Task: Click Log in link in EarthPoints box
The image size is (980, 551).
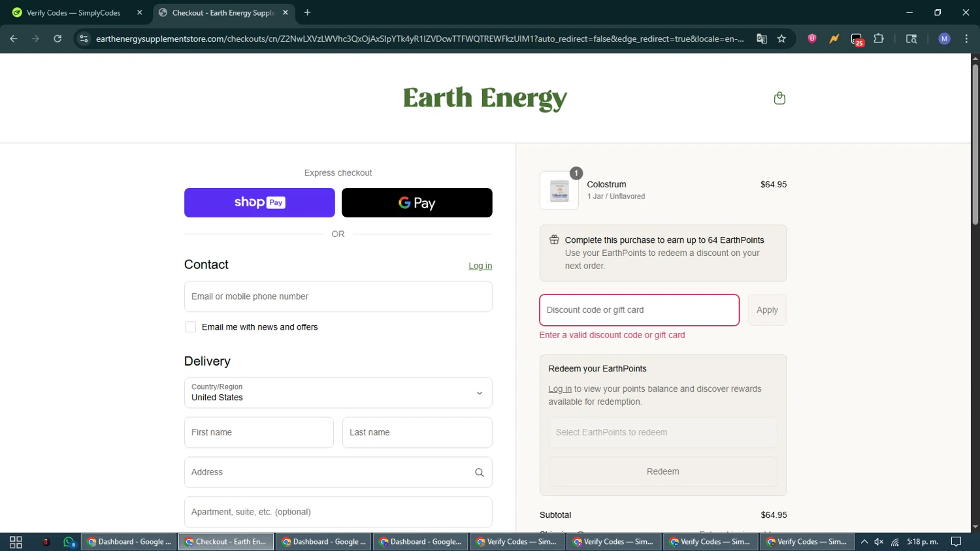Action: (560, 388)
